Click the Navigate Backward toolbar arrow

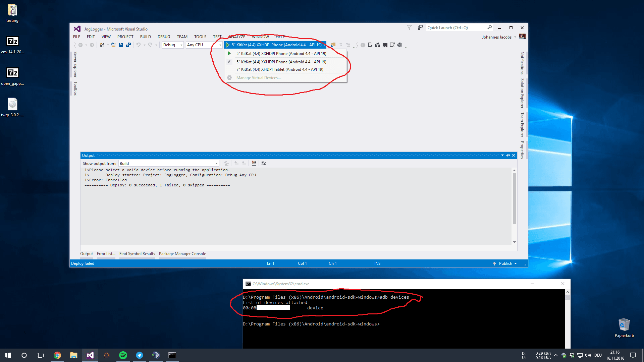(80, 45)
